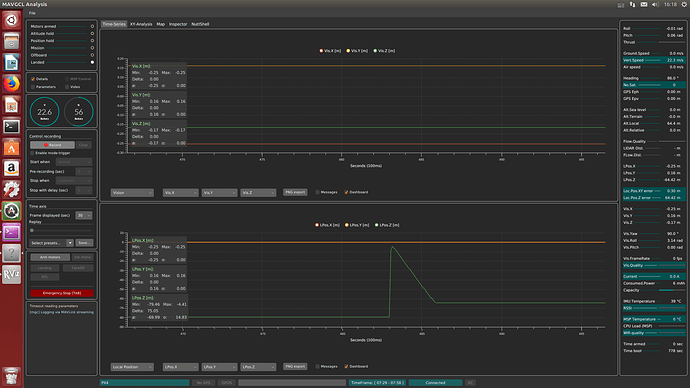Click the round 56 gauge
This screenshot has height=388, width=690.
click(x=79, y=112)
